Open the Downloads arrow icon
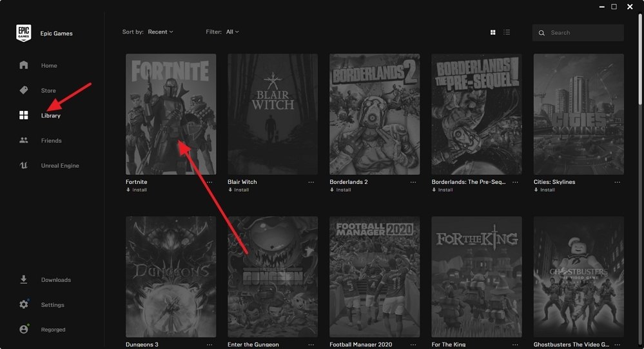This screenshot has width=644, height=349. (24, 279)
